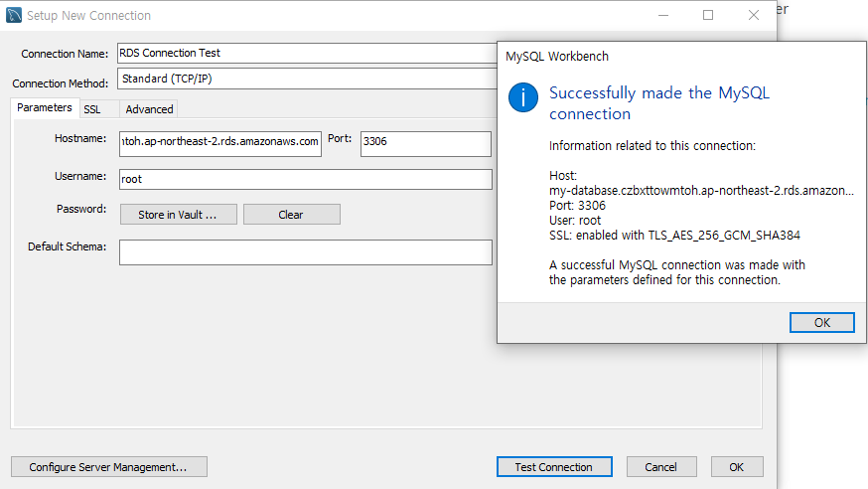This screenshot has width=868, height=489.
Task: Click the 'Default Schema:' label
Action: 67,246
